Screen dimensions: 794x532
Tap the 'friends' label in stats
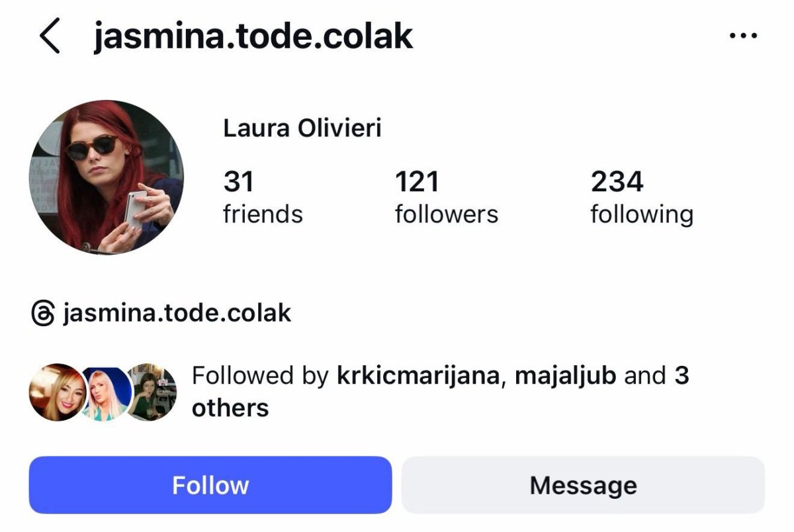[263, 214]
